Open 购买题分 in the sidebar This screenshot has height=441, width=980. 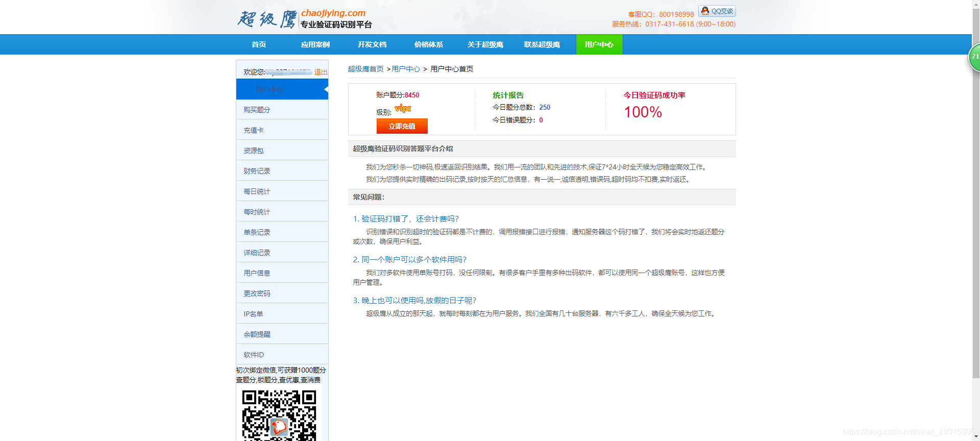click(x=282, y=110)
